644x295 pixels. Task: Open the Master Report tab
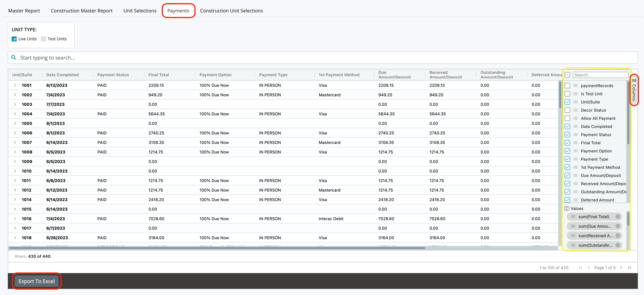24,11
